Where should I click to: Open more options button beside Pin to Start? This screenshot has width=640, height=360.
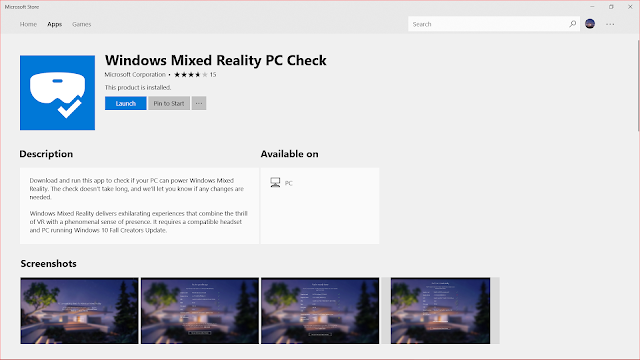pos(199,103)
